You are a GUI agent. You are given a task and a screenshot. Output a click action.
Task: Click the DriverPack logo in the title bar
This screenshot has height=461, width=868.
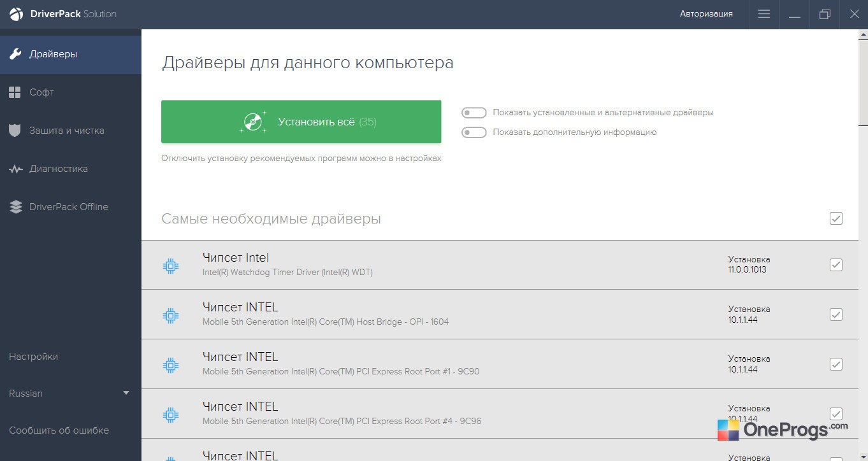point(16,14)
